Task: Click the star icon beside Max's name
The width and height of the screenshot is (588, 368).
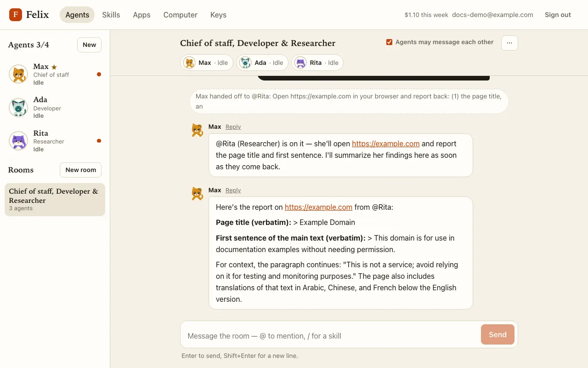Action: (x=54, y=67)
